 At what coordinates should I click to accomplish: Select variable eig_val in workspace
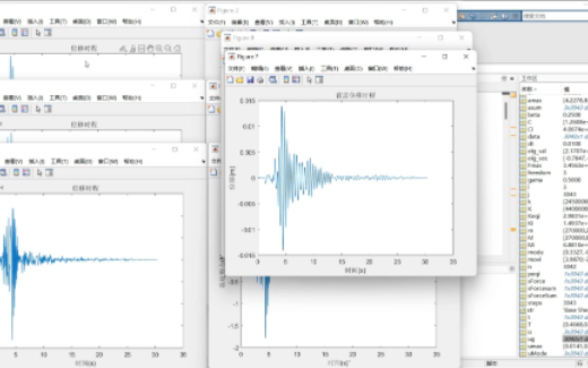[537, 151]
